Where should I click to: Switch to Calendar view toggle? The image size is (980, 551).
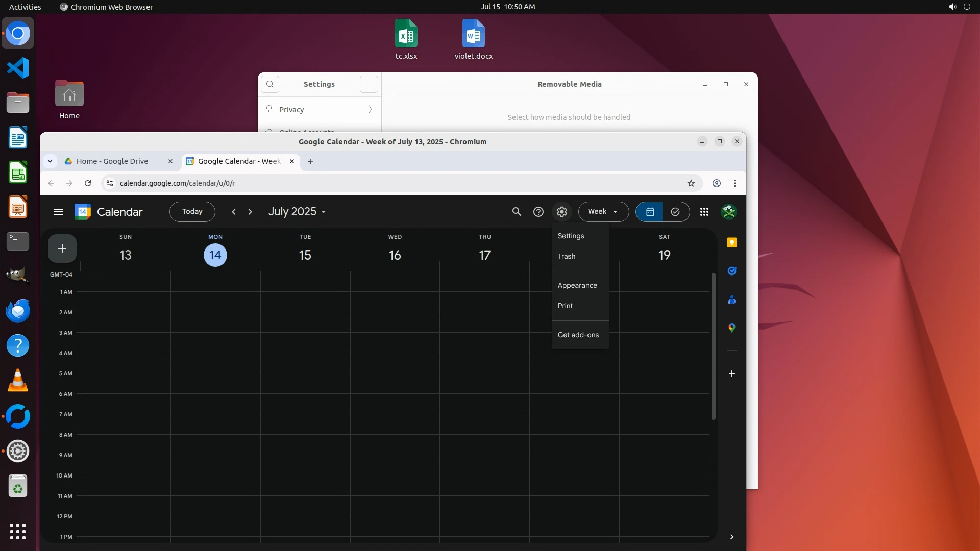pyautogui.click(x=650, y=212)
